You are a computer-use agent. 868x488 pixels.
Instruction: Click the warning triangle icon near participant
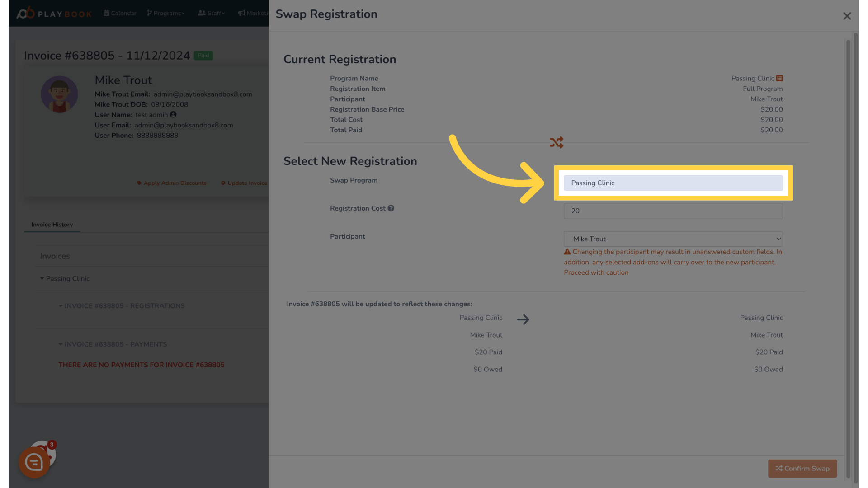(x=566, y=251)
